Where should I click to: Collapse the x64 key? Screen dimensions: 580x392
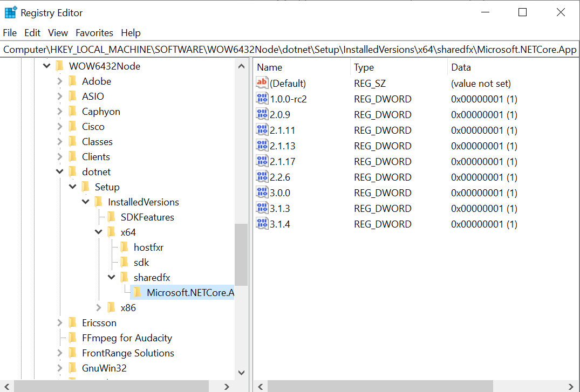(x=98, y=232)
